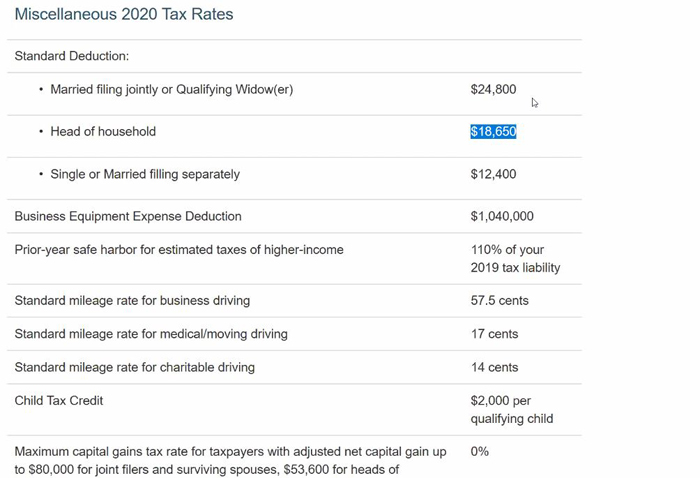Click the Standard Deduction row label
The height and width of the screenshot is (478, 700).
72,56
